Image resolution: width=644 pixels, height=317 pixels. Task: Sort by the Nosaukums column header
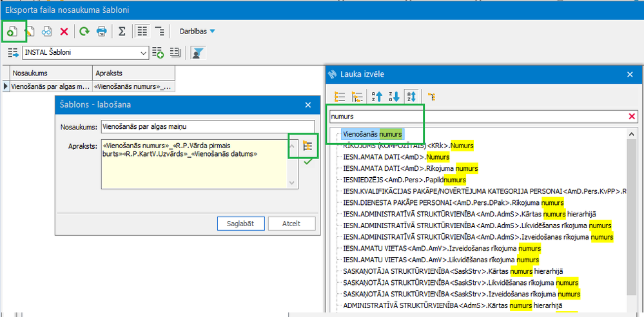pos(52,73)
